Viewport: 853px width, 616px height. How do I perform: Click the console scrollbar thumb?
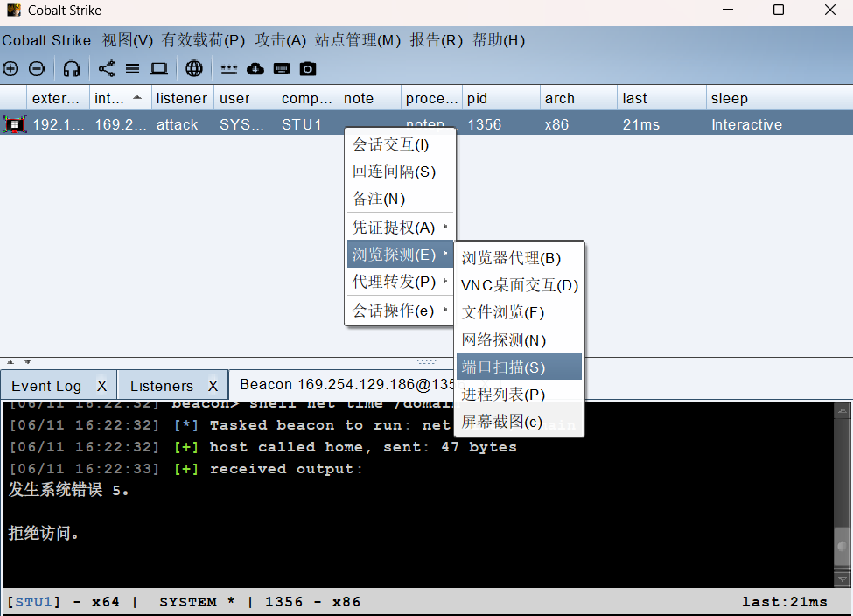(843, 547)
